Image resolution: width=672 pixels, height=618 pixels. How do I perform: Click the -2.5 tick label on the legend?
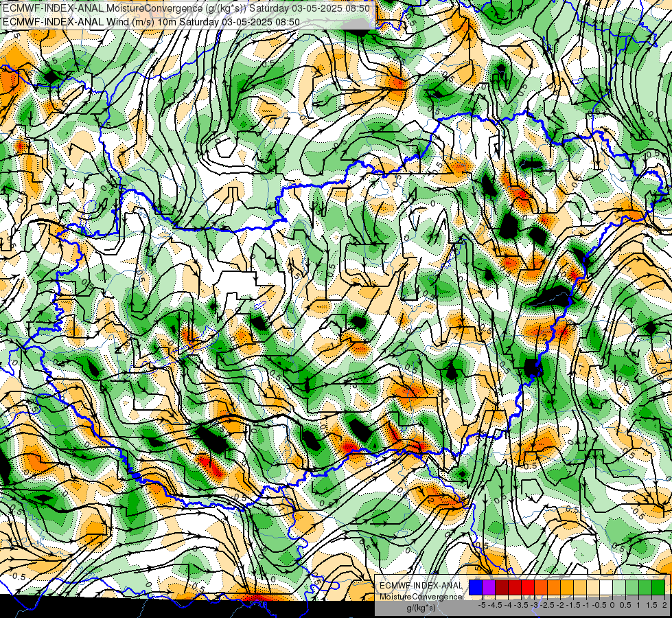[x=547, y=605]
